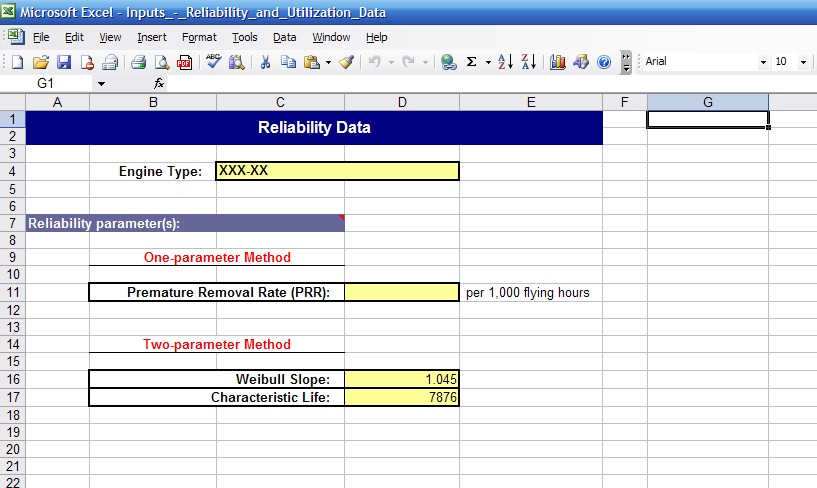
Task: Open the Format menu
Action: (x=199, y=37)
